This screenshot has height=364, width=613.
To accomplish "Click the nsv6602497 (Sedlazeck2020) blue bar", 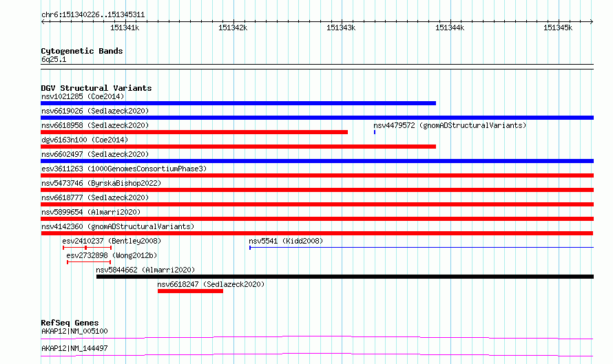I will point(317,161).
